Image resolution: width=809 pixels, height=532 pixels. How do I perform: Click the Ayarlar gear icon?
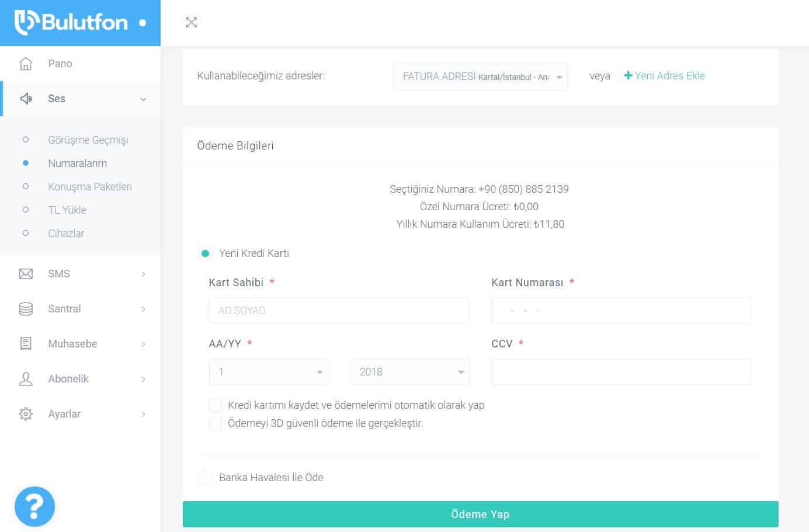pos(26,414)
